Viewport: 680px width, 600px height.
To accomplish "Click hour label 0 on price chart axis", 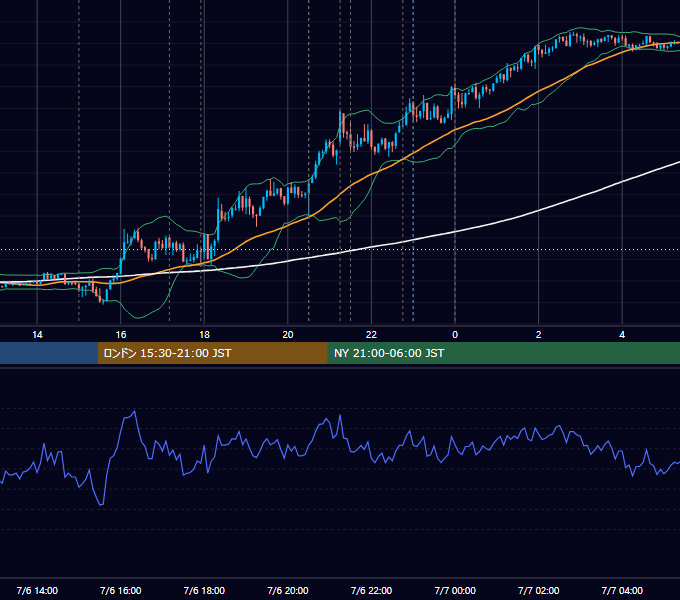I will click(x=455, y=335).
